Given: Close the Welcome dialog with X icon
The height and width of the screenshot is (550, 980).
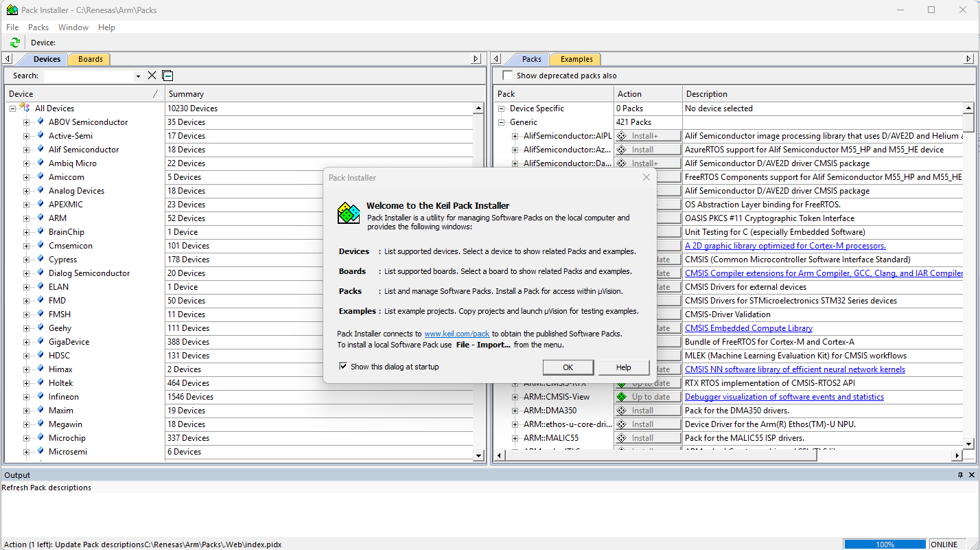Looking at the screenshot, I should (x=646, y=178).
